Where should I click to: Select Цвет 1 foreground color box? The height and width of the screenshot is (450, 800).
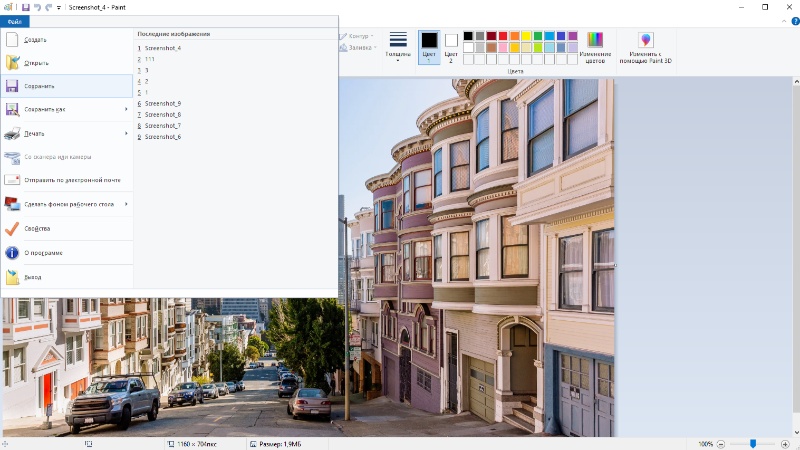(429, 40)
